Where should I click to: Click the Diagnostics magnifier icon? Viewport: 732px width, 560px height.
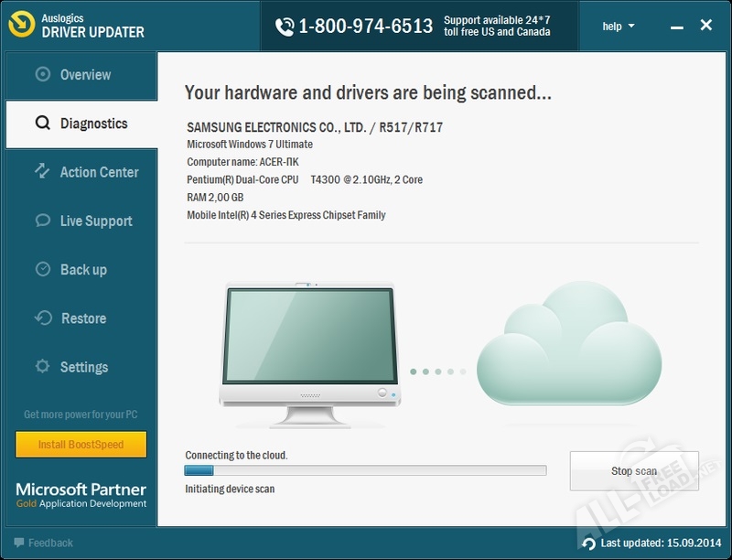pyautogui.click(x=42, y=124)
